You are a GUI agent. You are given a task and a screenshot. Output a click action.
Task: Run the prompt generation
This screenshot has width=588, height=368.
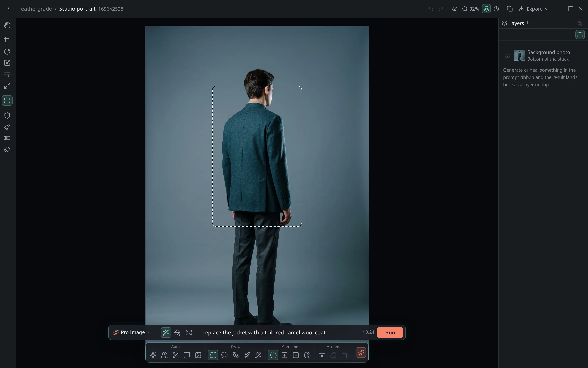390,332
